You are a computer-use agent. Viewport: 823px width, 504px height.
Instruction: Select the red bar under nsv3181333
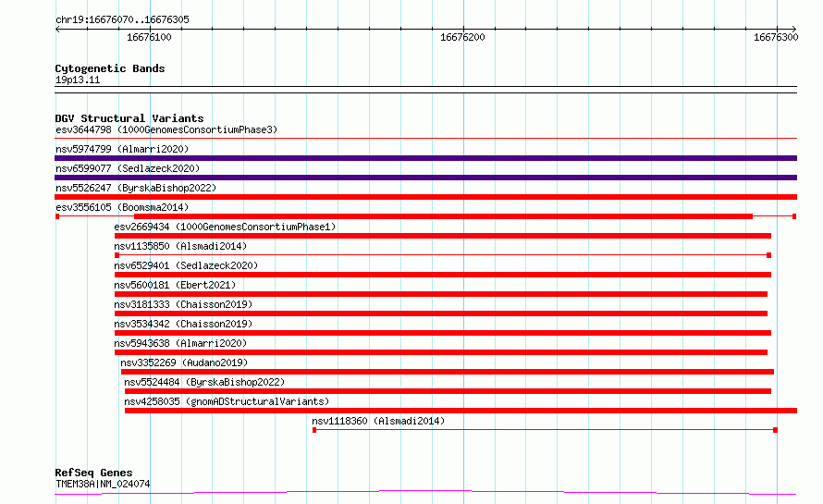tap(441, 313)
